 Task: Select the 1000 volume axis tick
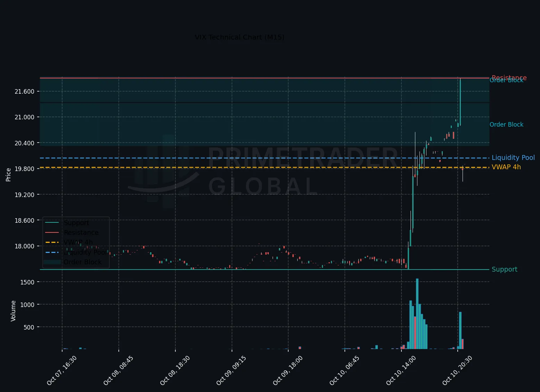27,305
